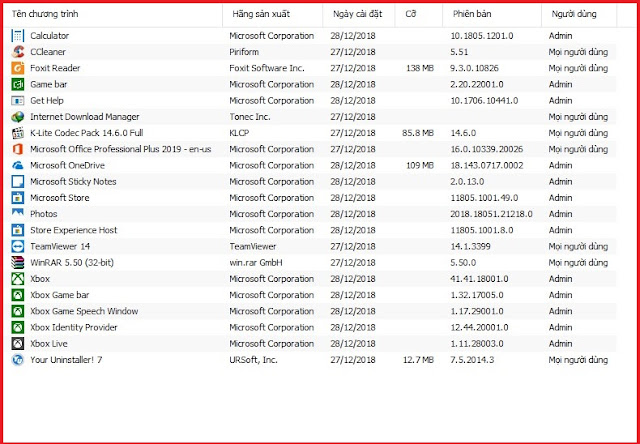Click version 7.5.2014.3 cell
Screen dimensions: 640x444
click(x=472, y=360)
